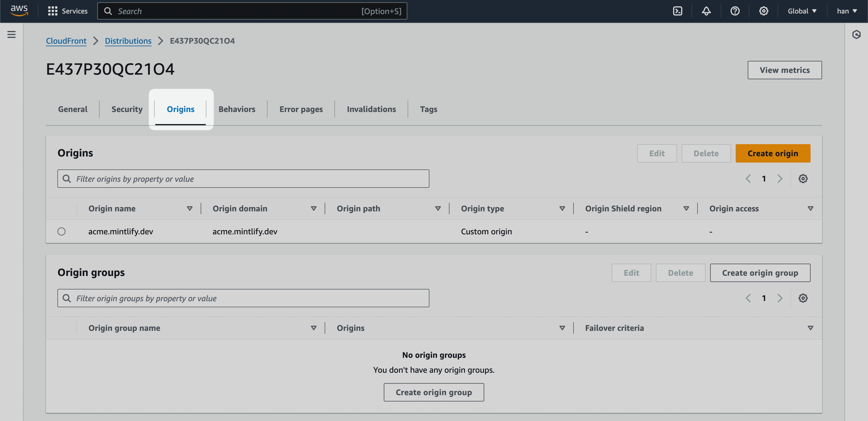Switch to the Tags tab
The height and width of the screenshot is (421, 868).
tap(428, 109)
